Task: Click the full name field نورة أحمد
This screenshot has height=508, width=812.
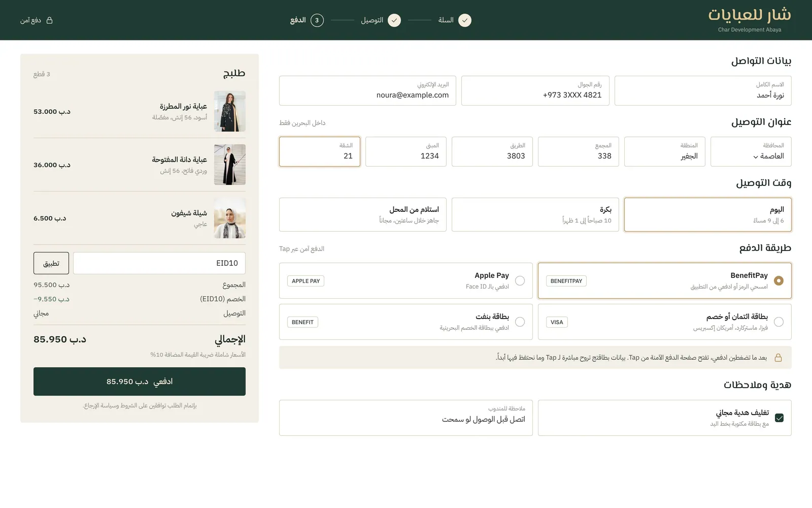Action: pyautogui.click(x=703, y=90)
